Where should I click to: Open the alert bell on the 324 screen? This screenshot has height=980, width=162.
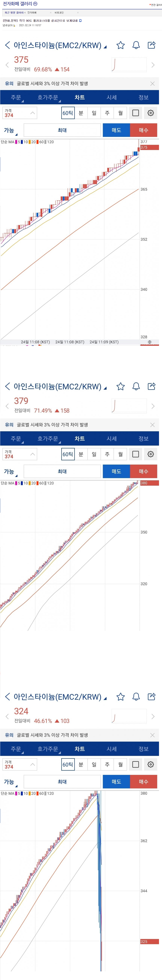click(x=136, y=697)
